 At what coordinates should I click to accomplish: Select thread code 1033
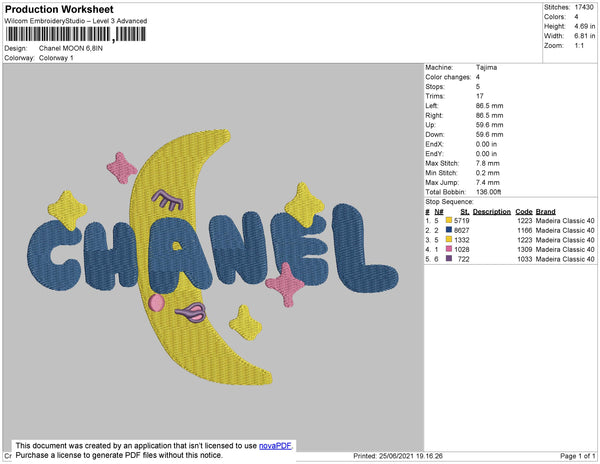click(525, 259)
